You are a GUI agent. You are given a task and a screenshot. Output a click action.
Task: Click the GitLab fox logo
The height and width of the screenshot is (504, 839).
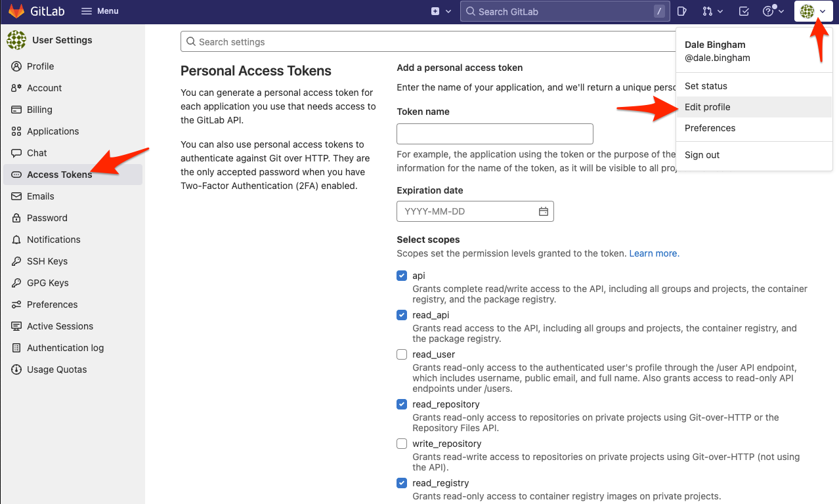click(16, 11)
